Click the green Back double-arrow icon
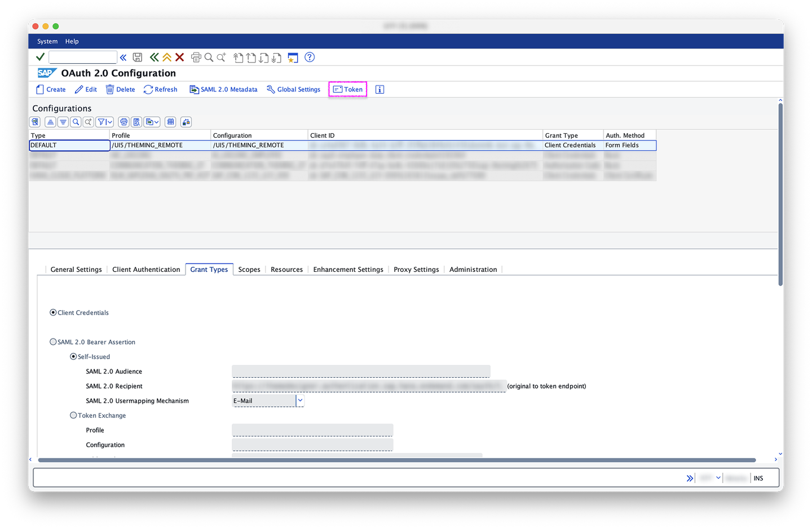 154,57
